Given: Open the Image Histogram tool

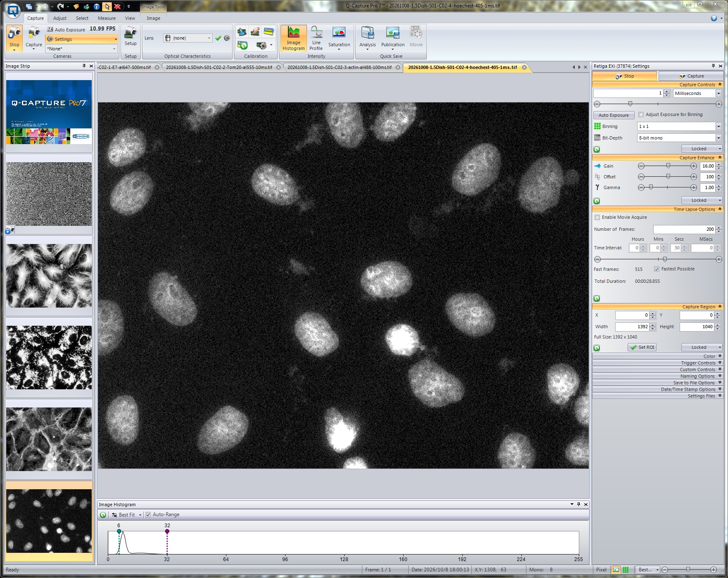Looking at the screenshot, I should pyautogui.click(x=293, y=38).
